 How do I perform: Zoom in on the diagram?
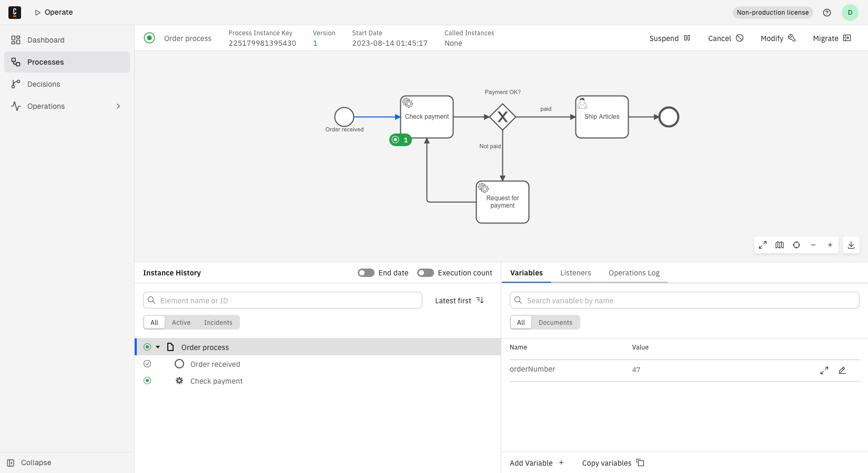830,245
